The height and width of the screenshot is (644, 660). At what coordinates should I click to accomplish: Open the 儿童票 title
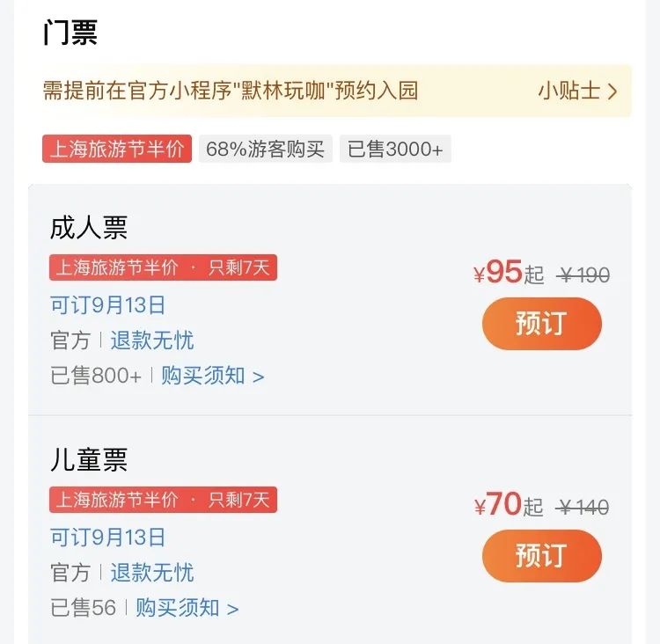coord(88,459)
